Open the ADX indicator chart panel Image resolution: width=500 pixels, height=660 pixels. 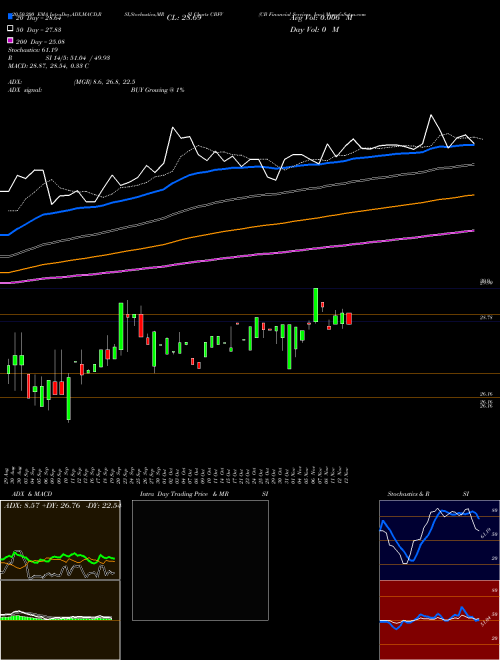(60, 540)
